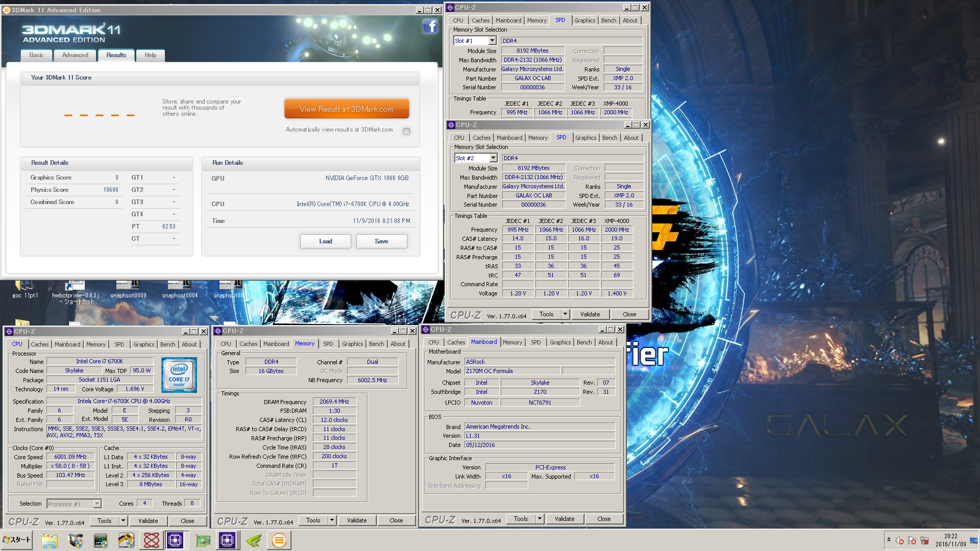Click XMP-4000 frequency 2000 MHz in Slot #2
Image resolution: width=980 pixels, height=551 pixels.
pos(617,230)
